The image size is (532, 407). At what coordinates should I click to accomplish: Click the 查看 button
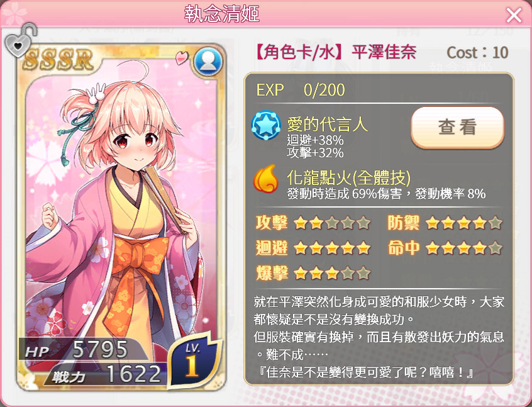coord(457,127)
